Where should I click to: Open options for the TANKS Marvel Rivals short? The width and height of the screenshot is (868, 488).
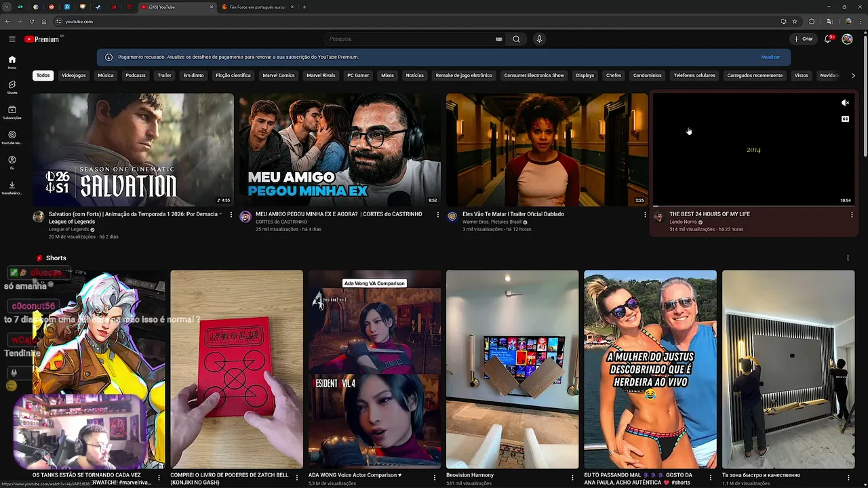point(159,478)
